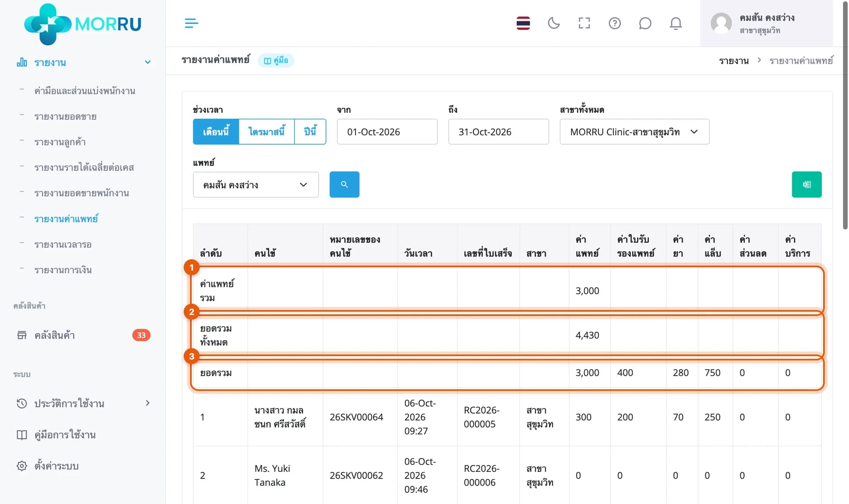Click the blue search button
849x504 pixels.
pyautogui.click(x=344, y=185)
